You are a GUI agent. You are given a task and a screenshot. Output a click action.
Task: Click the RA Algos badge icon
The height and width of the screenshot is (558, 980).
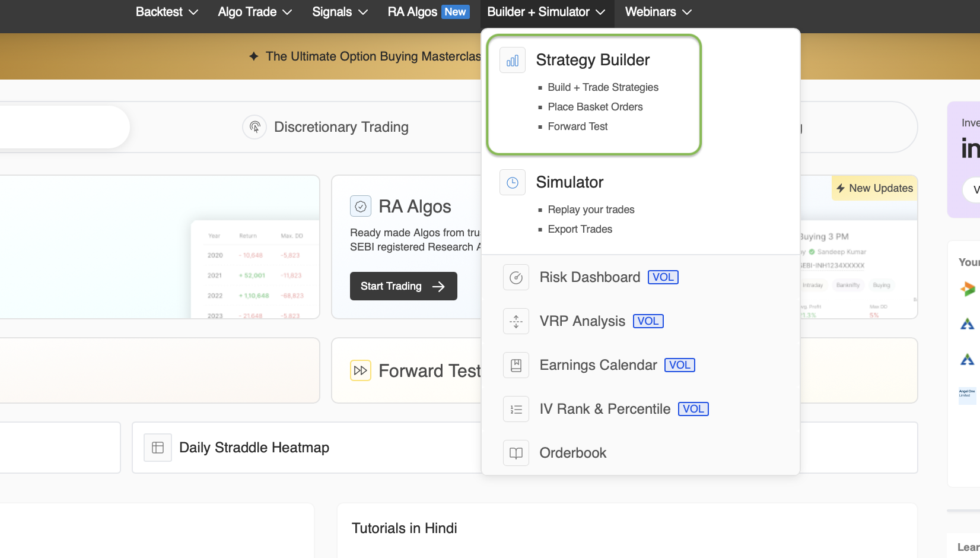(361, 207)
